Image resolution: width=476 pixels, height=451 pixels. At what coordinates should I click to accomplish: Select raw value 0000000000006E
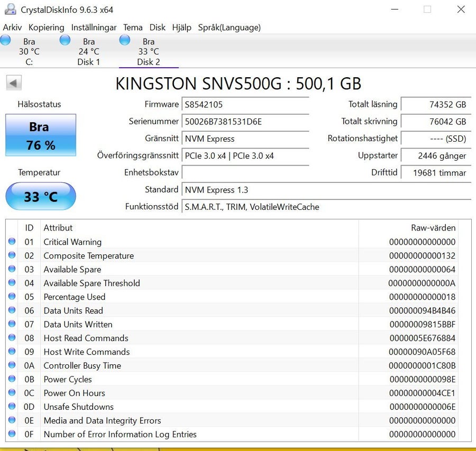pyautogui.click(x=422, y=407)
